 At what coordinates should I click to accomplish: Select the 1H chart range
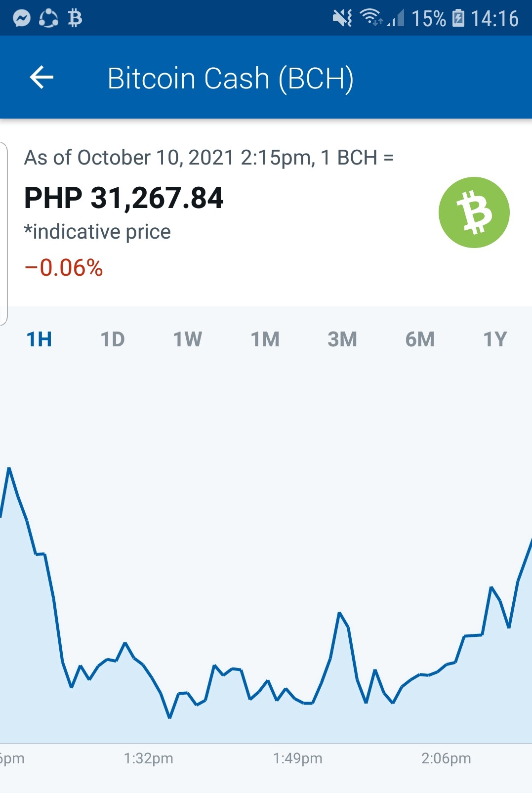click(x=39, y=339)
